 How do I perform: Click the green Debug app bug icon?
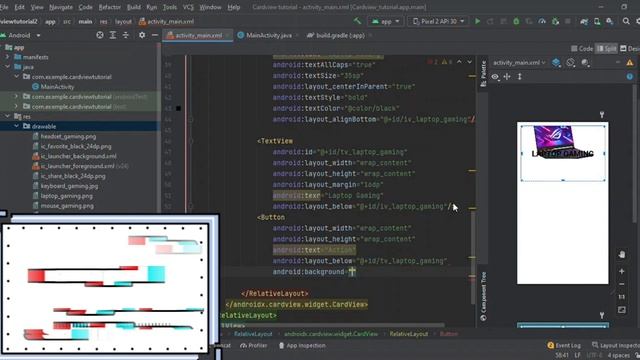click(x=516, y=21)
